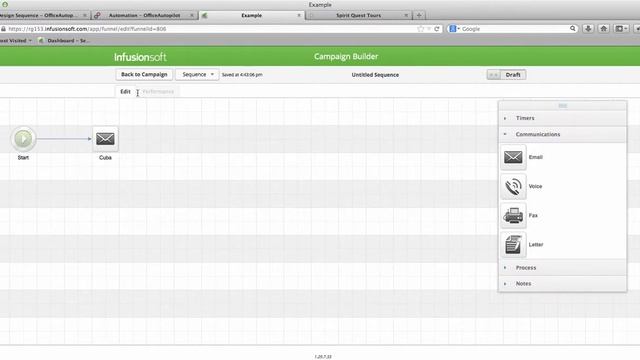Image resolution: width=640 pixels, height=360 pixels.
Task: Open the Dashboard bookmark
Action: coord(64,40)
